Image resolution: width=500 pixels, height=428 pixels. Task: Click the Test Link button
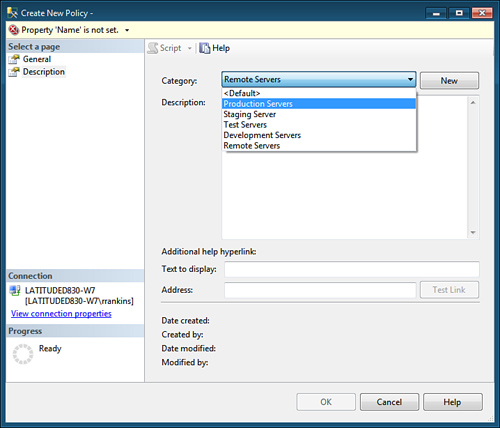pyautogui.click(x=449, y=290)
